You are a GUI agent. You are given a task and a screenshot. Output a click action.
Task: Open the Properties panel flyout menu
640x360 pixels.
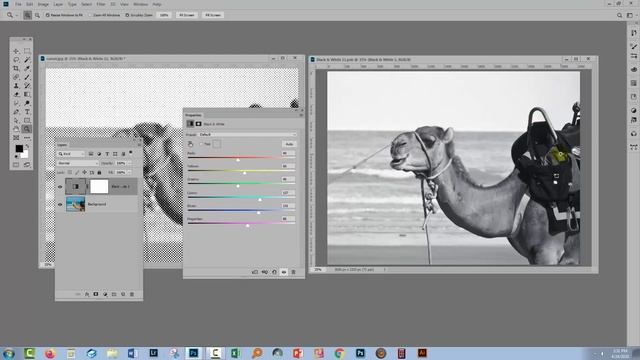pyautogui.click(x=301, y=115)
